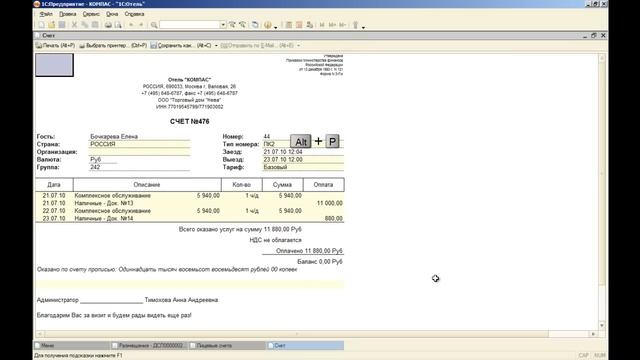The height and width of the screenshot is (360, 640).
Task: Click the last icon in main toolbar
Action: 355,25
